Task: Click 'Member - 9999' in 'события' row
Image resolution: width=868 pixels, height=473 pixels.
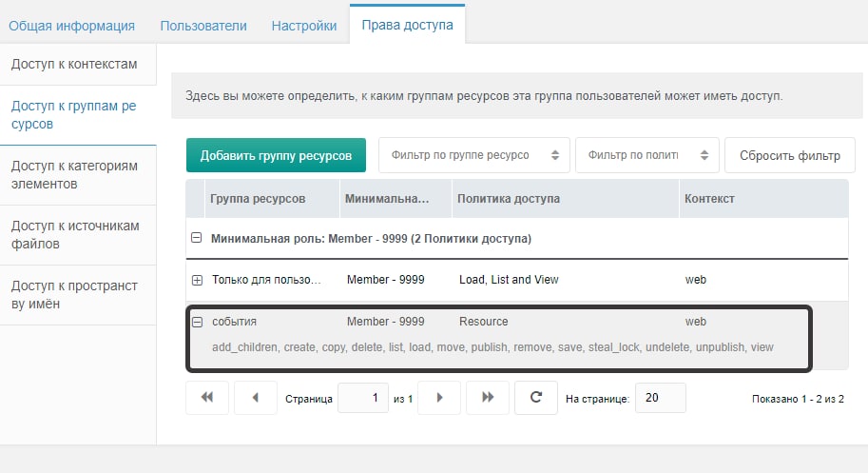Action: pyautogui.click(x=385, y=322)
